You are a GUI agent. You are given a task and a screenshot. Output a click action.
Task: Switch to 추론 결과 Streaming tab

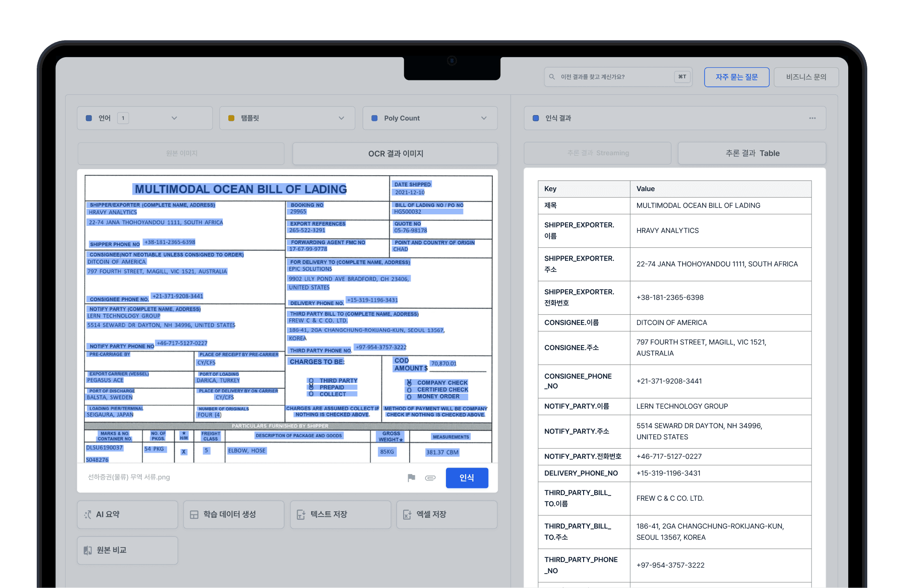(x=598, y=153)
